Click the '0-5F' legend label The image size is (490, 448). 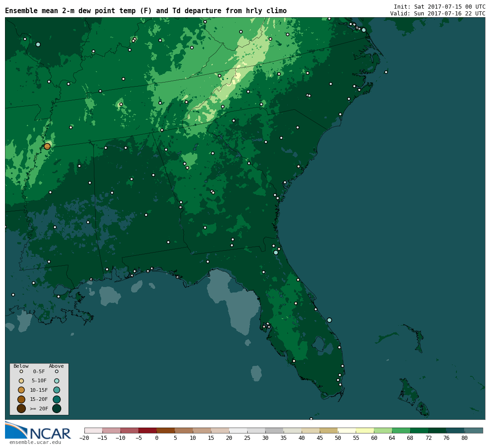[39, 372]
